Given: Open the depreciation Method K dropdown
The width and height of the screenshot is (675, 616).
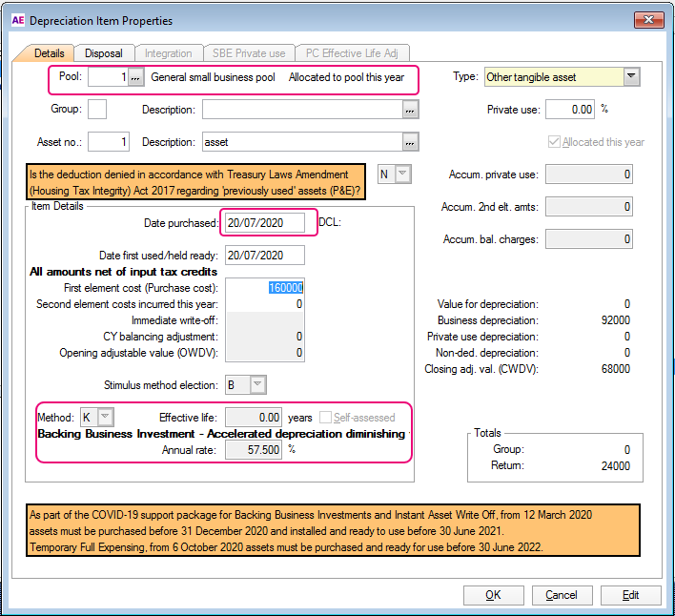Looking at the screenshot, I should coord(104,417).
